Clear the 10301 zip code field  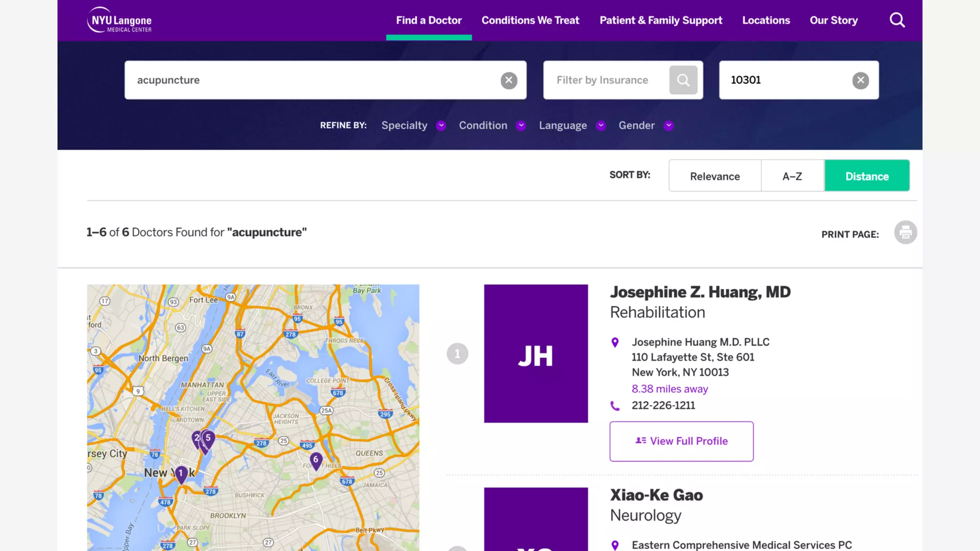[x=860, y=80]
